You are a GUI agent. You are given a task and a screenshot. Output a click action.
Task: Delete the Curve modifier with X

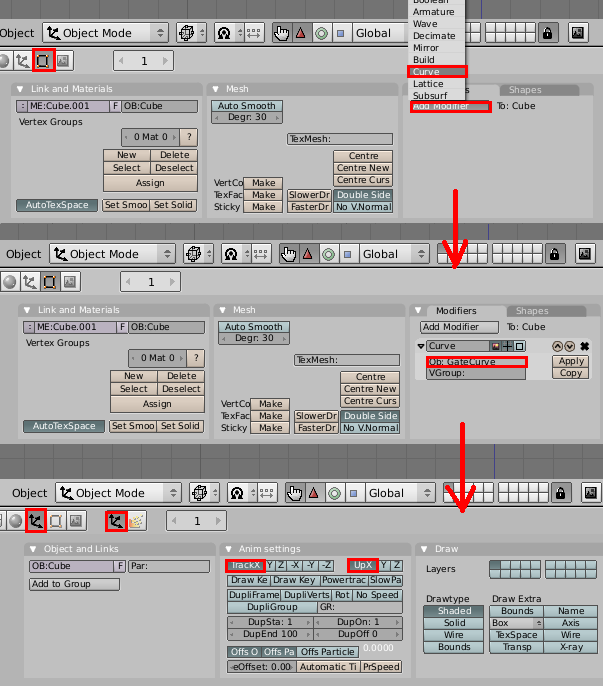pyautogui.click(x=584, y=346)
